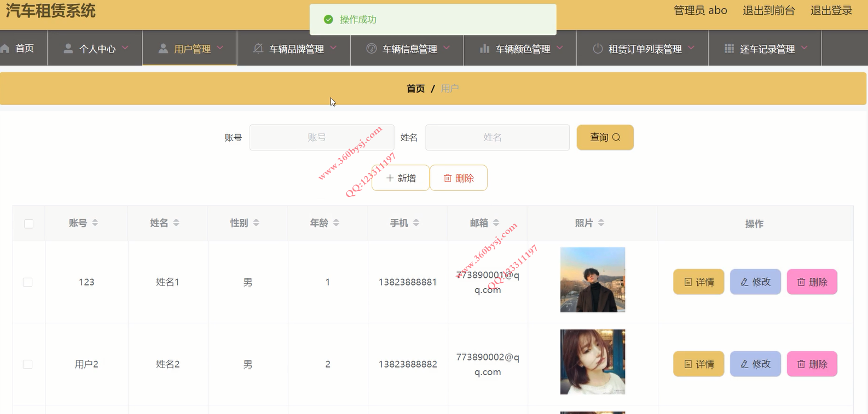Tick the checkbox for row 用户2
The width and height of the screenshot is (868, 414).
coord(28,364)
